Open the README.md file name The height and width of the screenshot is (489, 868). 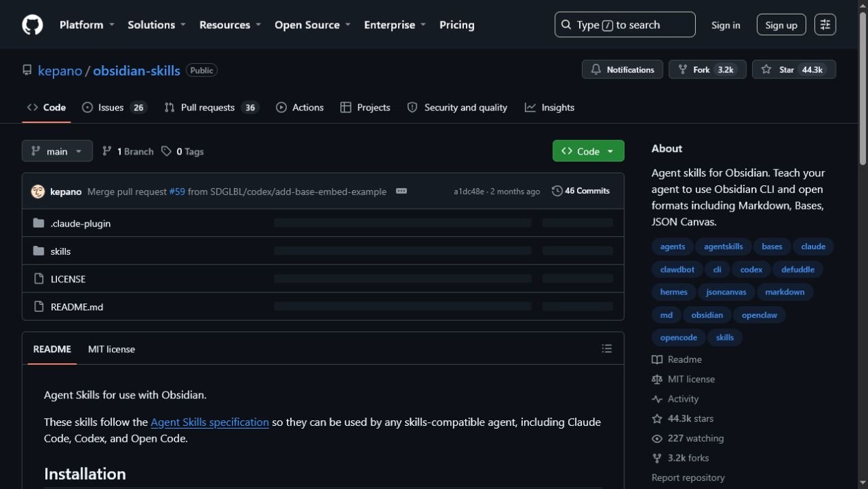click(x=77, y=306)
